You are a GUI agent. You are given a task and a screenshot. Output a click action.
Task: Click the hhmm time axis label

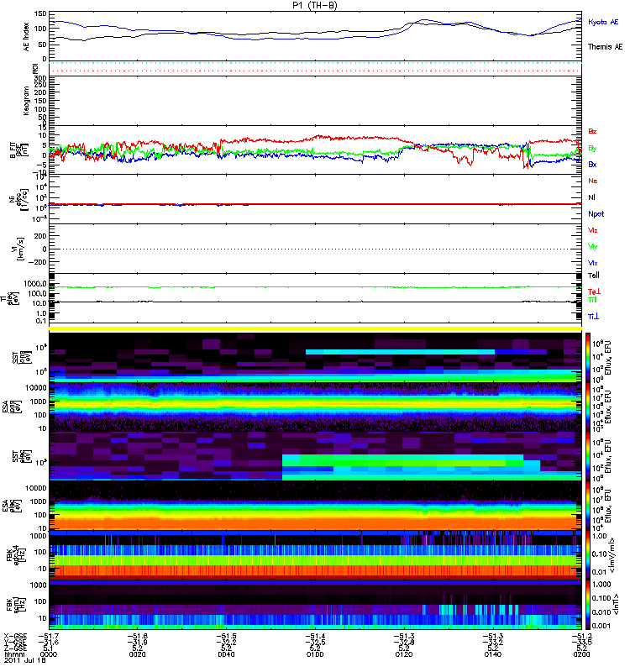pos(13,654)
